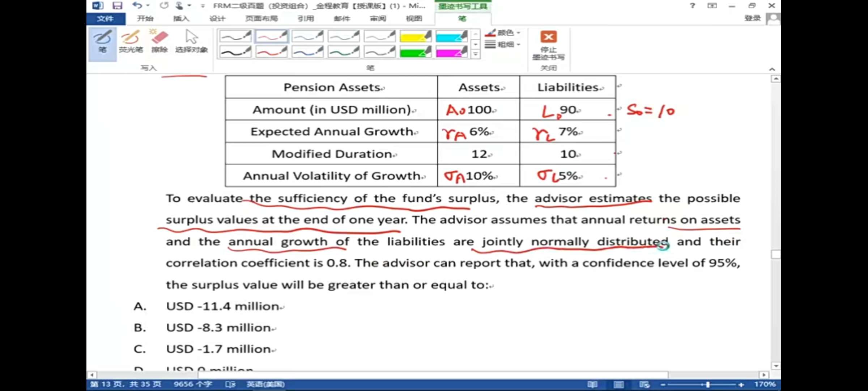The width and height of the screenshot is (868, 391).
Task: Switch to Web Layout view in status bar
Action: pos(644,384)
